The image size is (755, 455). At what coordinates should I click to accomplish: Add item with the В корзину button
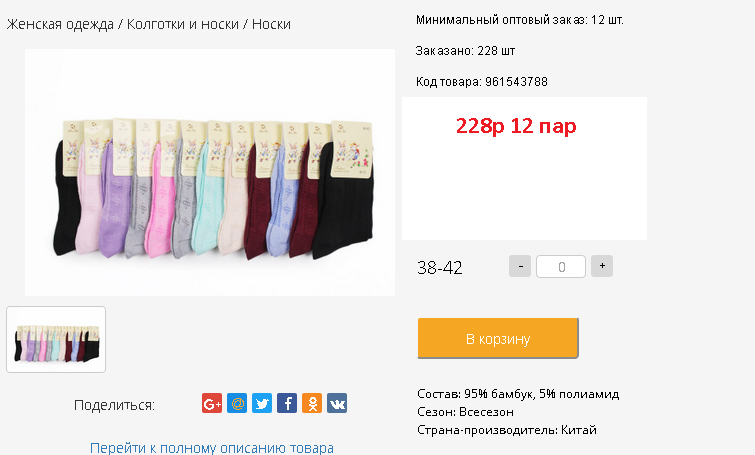(498, 338)
